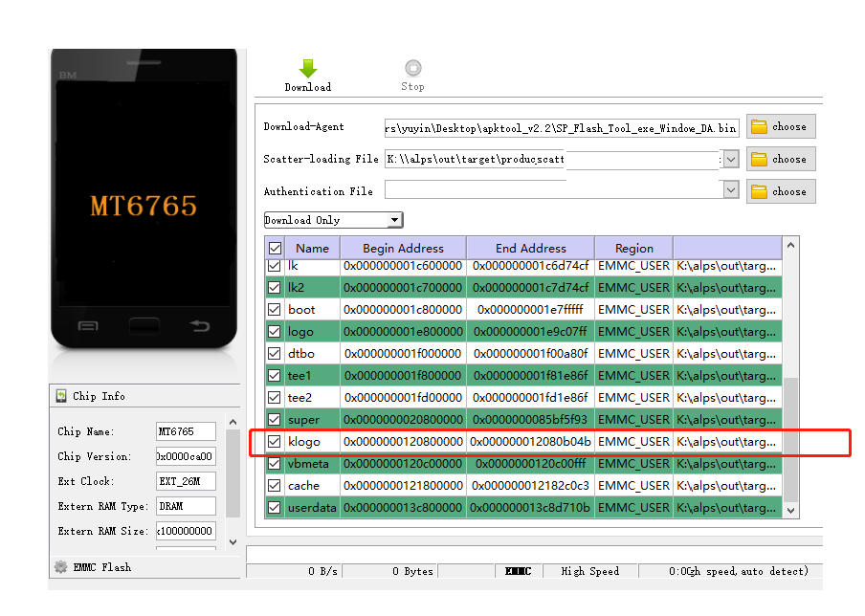Click the High Speed status label
The height and width of the screenshot is (616, 865).
pos(589,571)
